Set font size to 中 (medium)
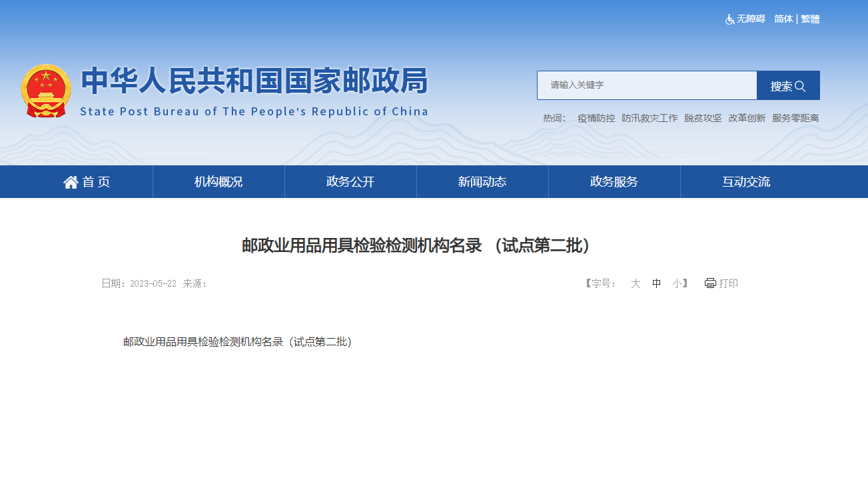The image size is (868, 478). coord(657,283)
